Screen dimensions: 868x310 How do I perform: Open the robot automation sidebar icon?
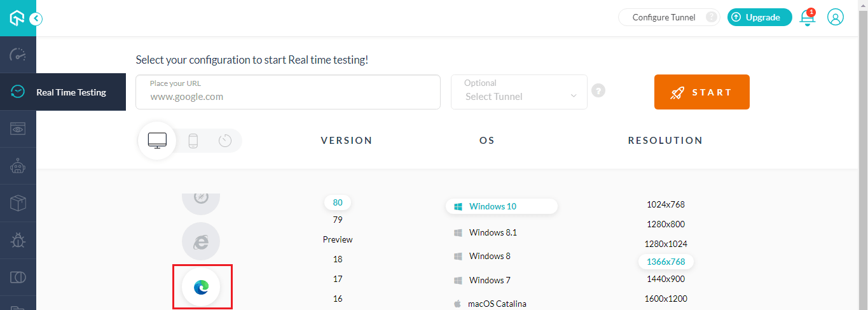[x=18, y=166]
